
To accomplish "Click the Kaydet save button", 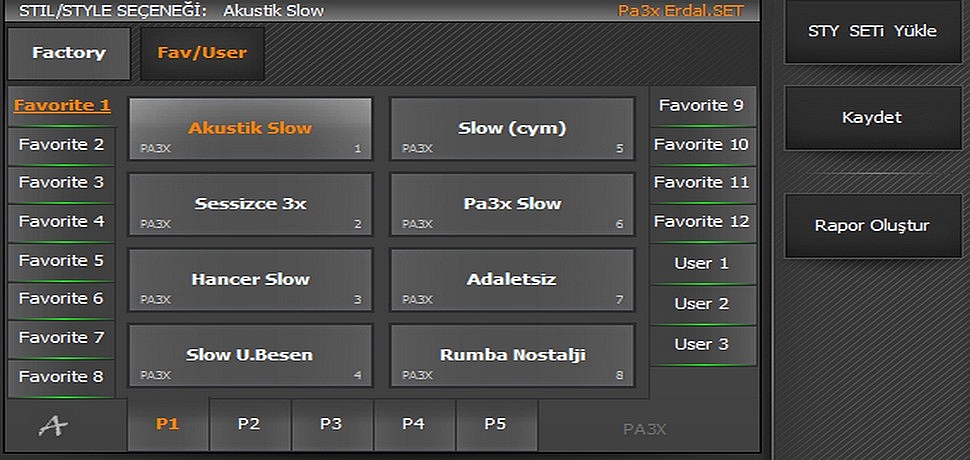I will coord(873,118).
